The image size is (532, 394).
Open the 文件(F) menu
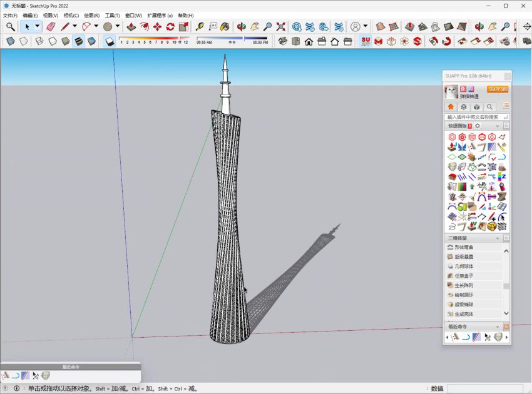(x=10, y=15)
